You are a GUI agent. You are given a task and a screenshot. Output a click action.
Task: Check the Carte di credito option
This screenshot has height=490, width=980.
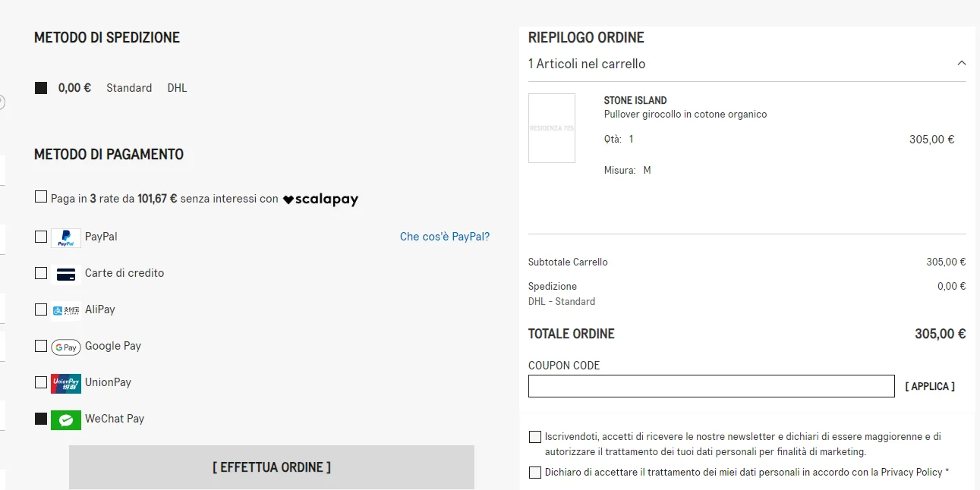[x=41, y=273]
